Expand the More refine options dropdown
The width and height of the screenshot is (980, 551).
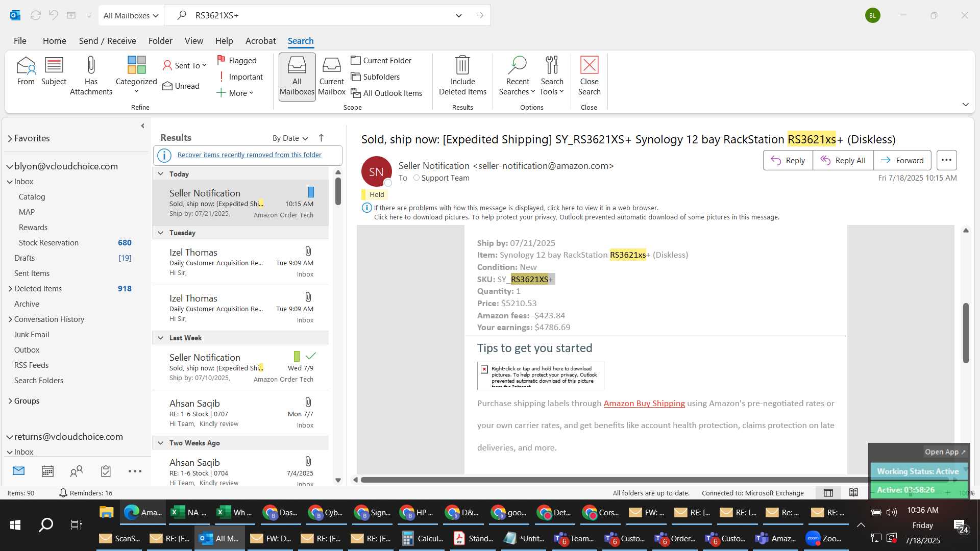[235, 93]
